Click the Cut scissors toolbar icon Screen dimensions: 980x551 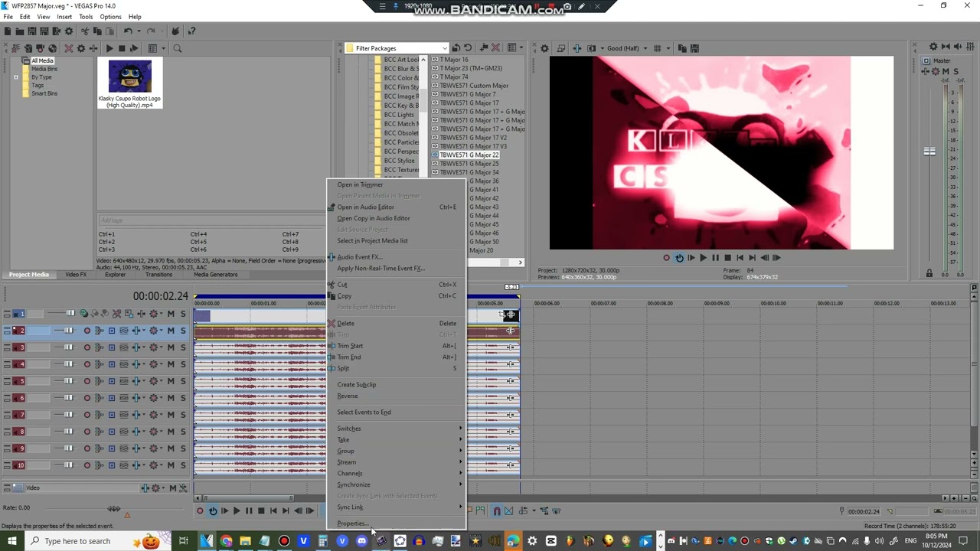pos(86,31)
